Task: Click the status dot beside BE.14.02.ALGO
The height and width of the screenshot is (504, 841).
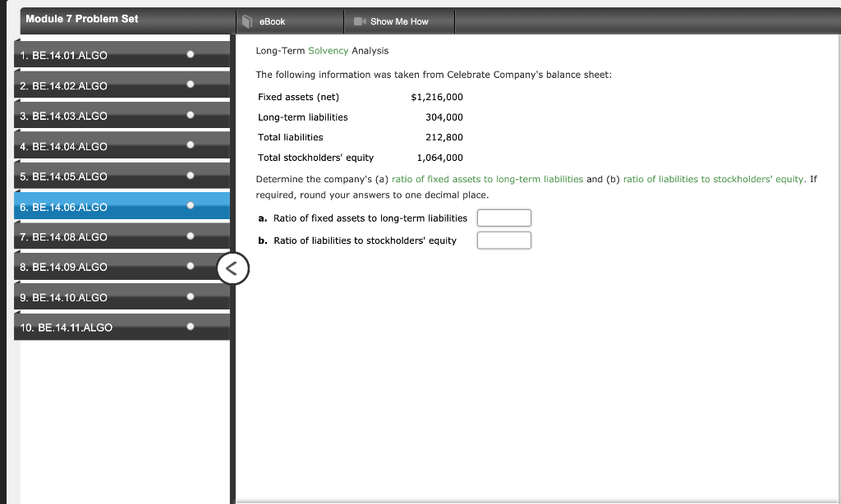Action: [x=191, y=85]
